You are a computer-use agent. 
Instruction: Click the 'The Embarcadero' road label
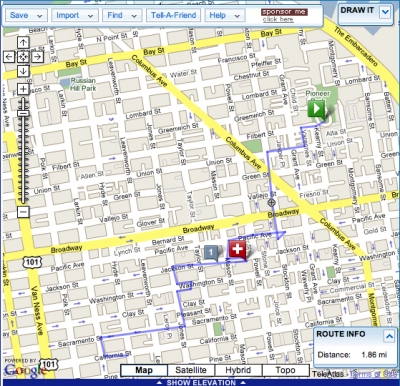tap(356, 46)
